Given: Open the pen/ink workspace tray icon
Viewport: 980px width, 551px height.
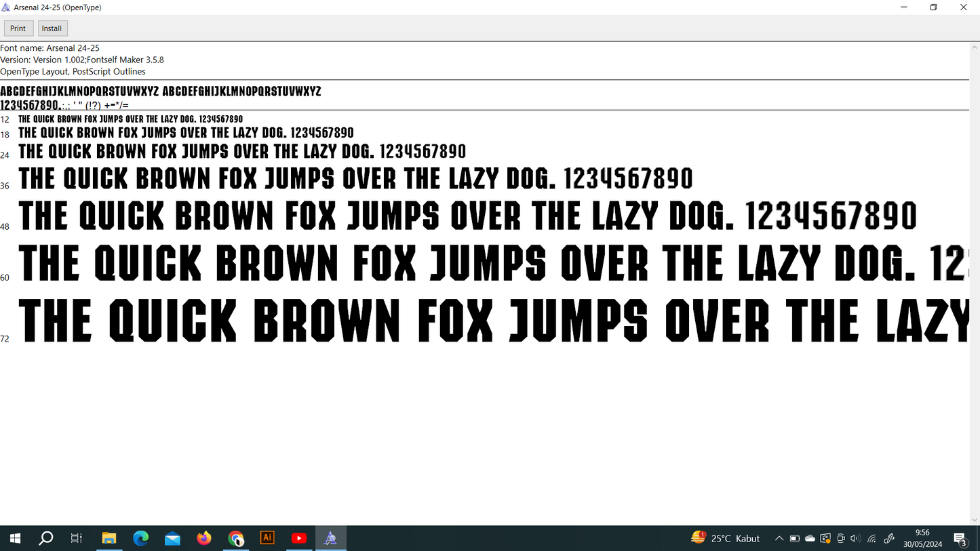Looking at the screenshot, I should click(889, 539).
